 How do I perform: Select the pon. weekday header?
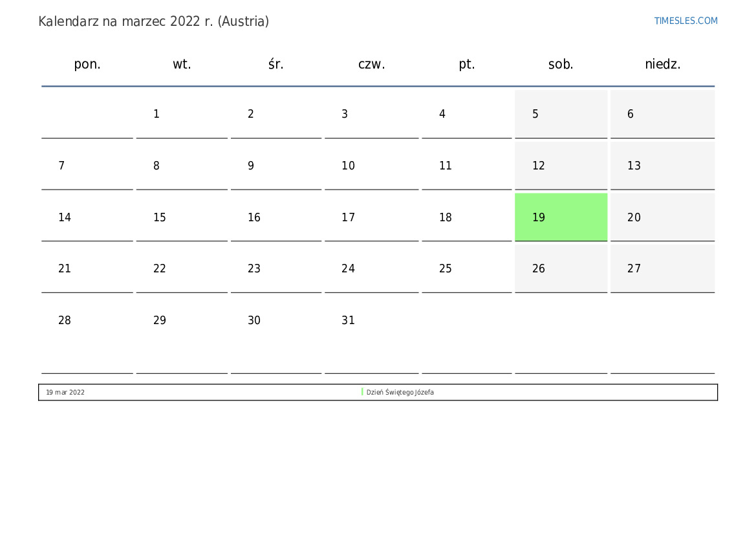coord(87,64)
